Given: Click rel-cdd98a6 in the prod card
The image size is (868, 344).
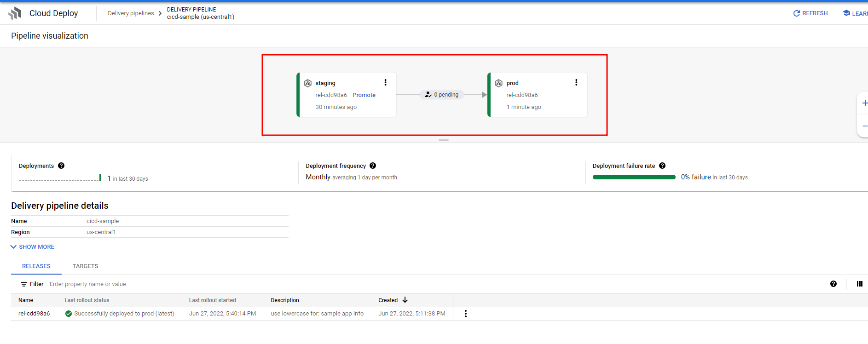Looking at the screenshot, I should click(x=522, y=95).
